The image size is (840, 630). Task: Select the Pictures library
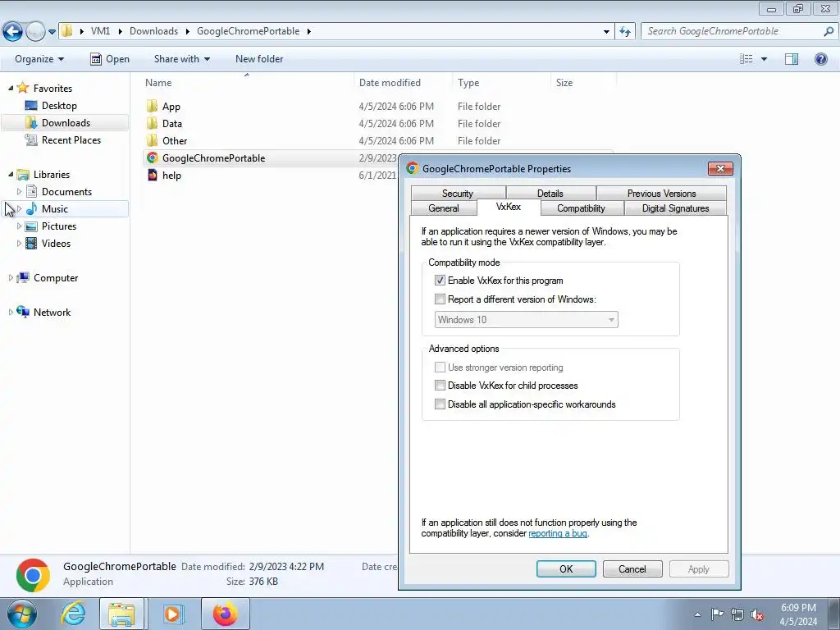(x=59, y=226)
